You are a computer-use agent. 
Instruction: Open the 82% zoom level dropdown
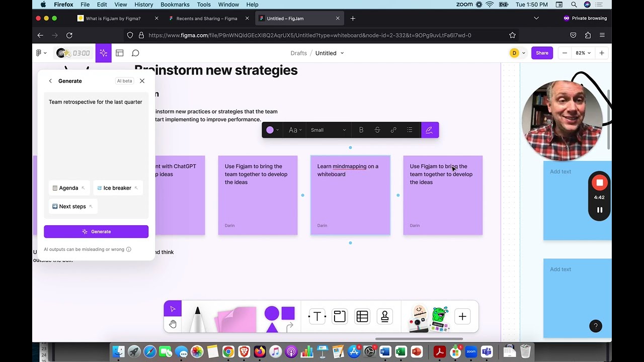(x=583, y=53)
